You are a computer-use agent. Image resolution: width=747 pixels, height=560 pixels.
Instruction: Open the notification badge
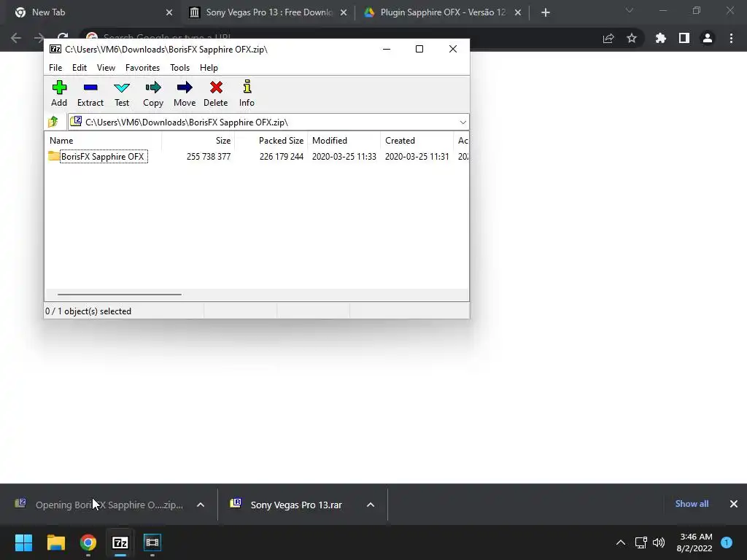(727, 542)
